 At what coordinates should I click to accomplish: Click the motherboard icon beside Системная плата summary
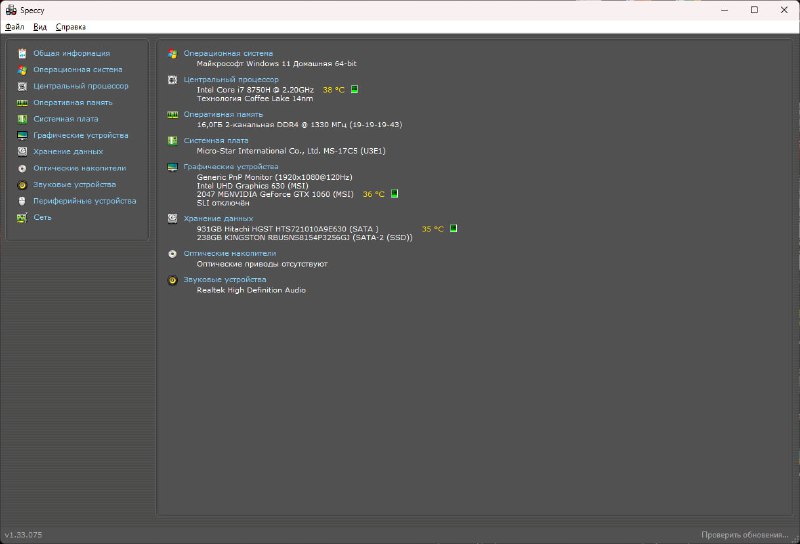click(172, 140)
